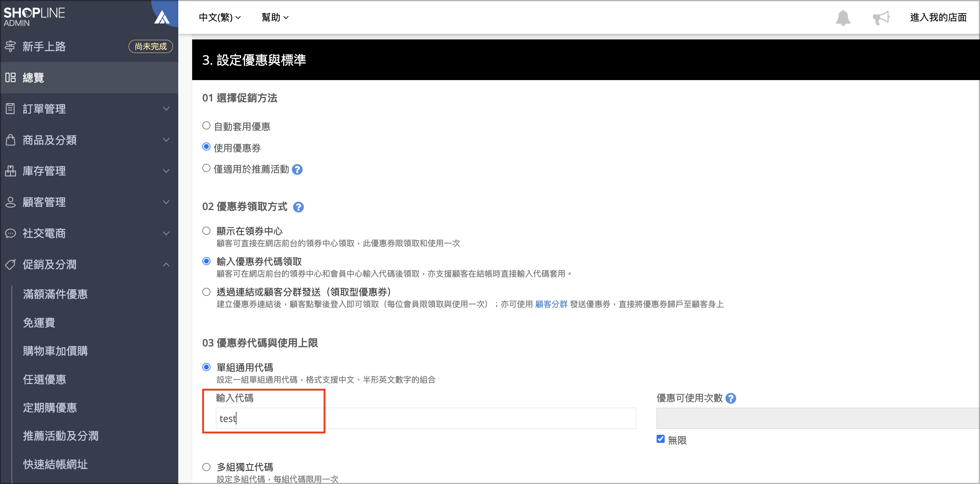
Task: Select the 自動套用優惠 radio button
Action: (206, 126)
